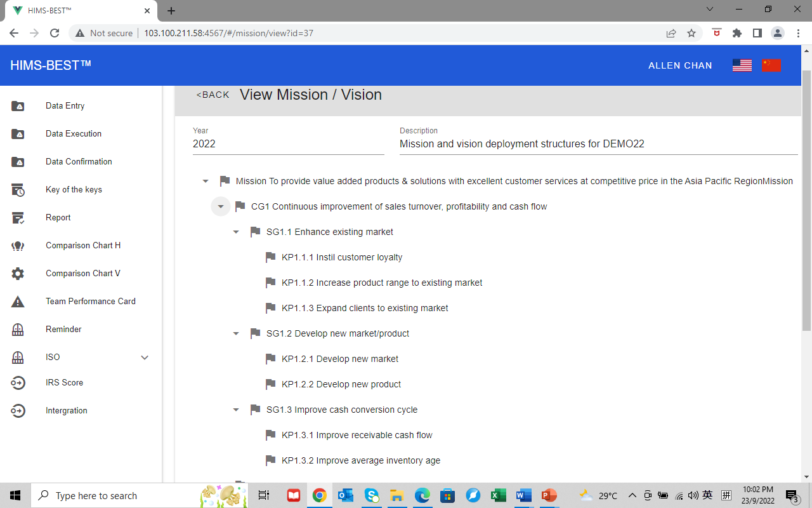
Task: Click the IRS Score icon
Action: click(18, 383)
